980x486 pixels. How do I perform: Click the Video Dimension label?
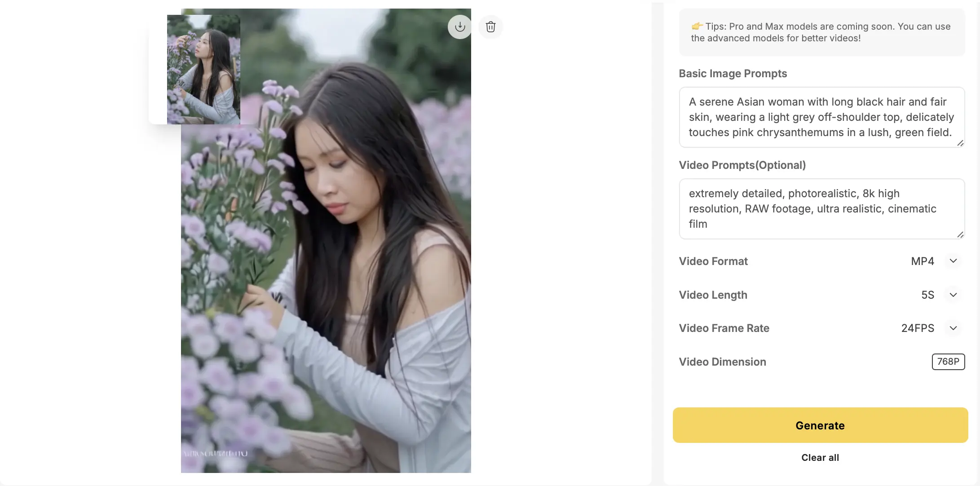(722, 362)
